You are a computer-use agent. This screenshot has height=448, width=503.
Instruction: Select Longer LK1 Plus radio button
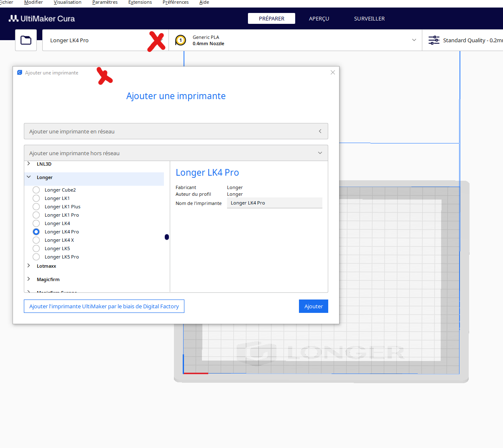(36, 207)
